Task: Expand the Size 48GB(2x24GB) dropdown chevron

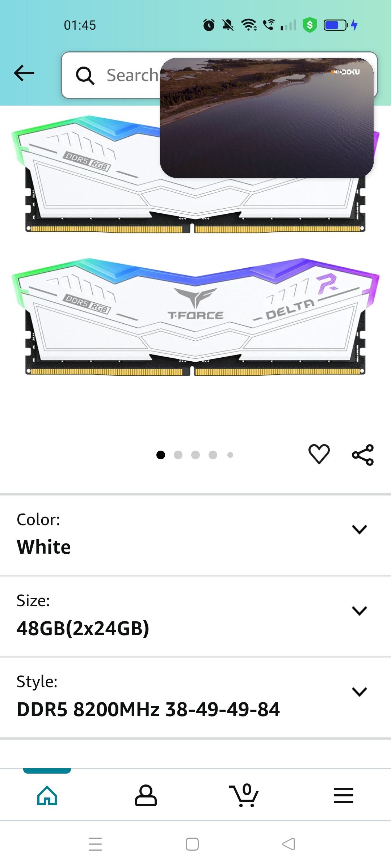Action: (x=360, y=610)
